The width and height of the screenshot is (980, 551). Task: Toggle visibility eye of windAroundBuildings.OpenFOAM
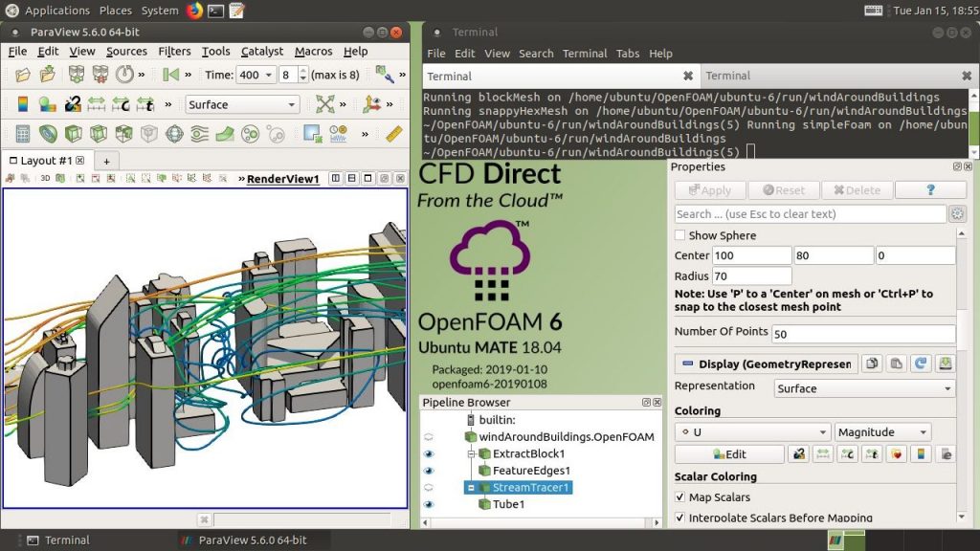click(429, 437)
